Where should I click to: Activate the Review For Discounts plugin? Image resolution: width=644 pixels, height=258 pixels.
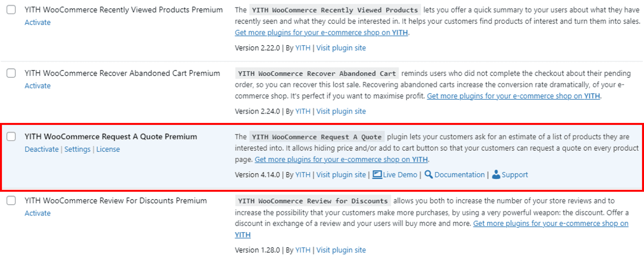tap(37, 213)
